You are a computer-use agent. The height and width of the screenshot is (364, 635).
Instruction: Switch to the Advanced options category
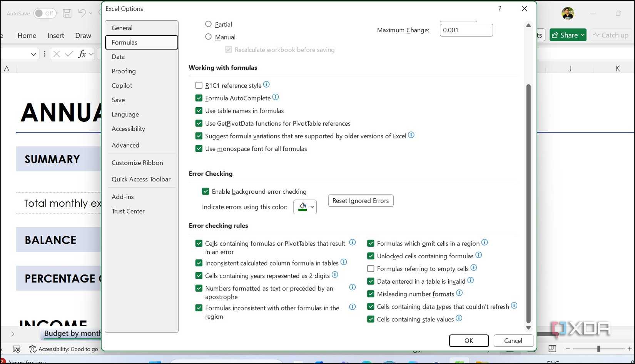click(x=142, y=145)
